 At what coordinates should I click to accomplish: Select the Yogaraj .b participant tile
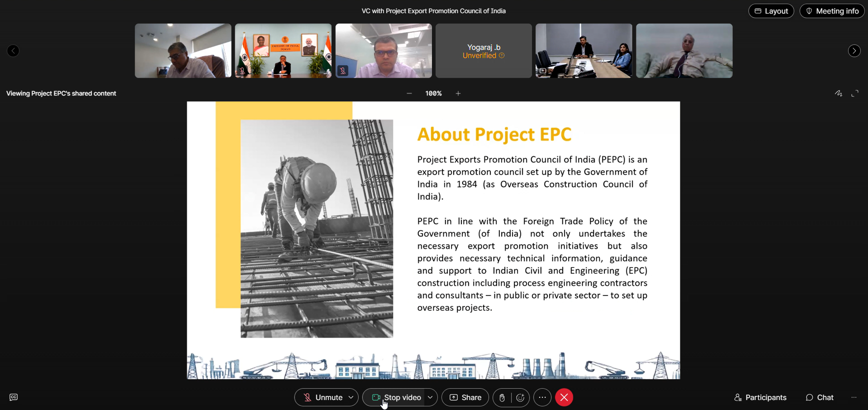click(x=484, y=51)
